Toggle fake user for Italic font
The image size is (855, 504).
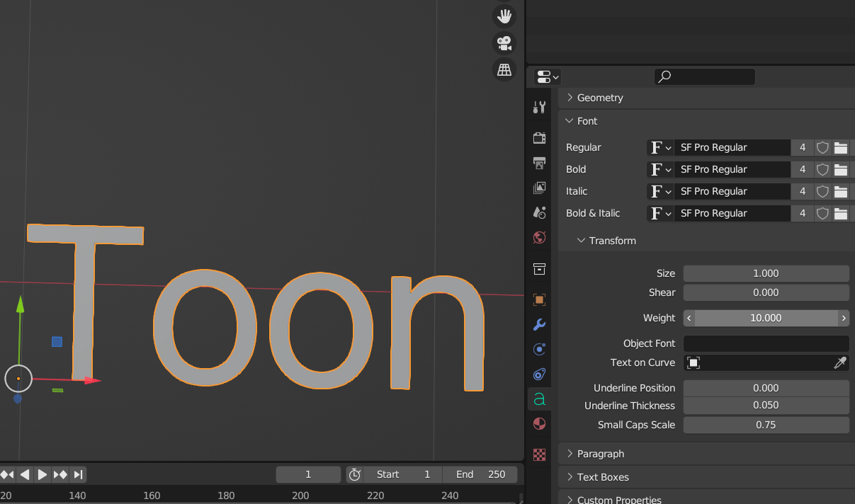[x=822, y=191]
